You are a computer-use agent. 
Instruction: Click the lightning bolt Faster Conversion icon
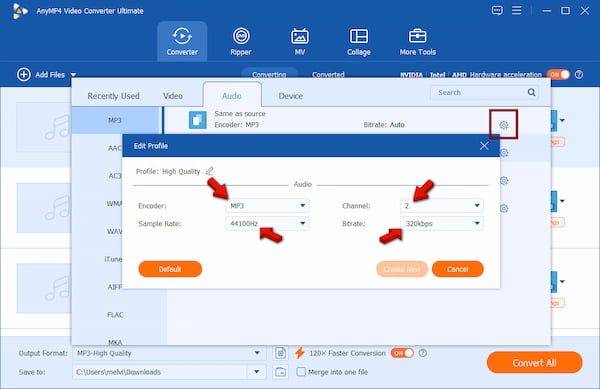point(300,353)
